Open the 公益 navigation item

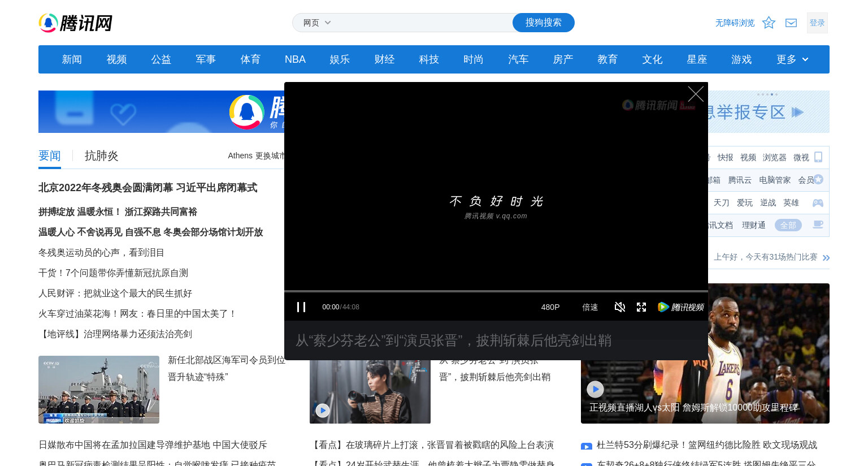pyautogui.click(x=161, y=59)
